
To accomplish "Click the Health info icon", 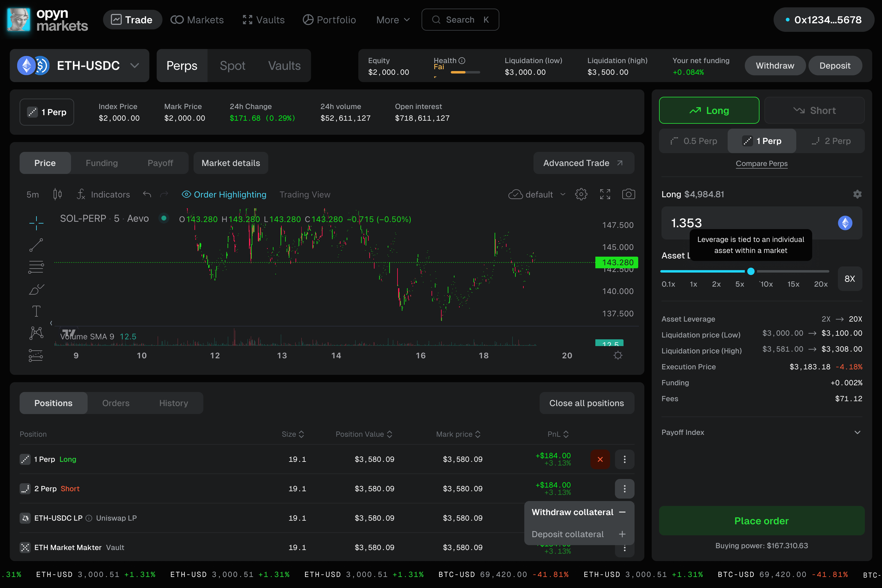I will tap(462, 60).
